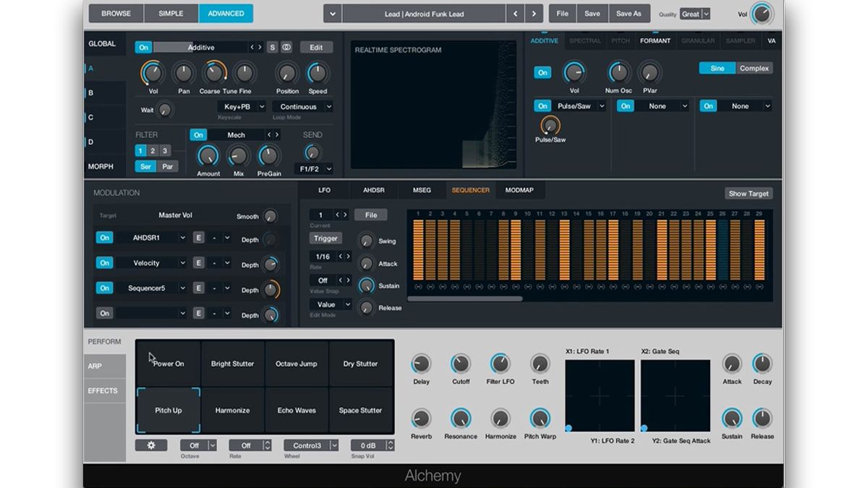Open the Control3 wheel dropdown
Image resolution: width=868 pixels, height=488 pixels.
click(x=312, y=445)
